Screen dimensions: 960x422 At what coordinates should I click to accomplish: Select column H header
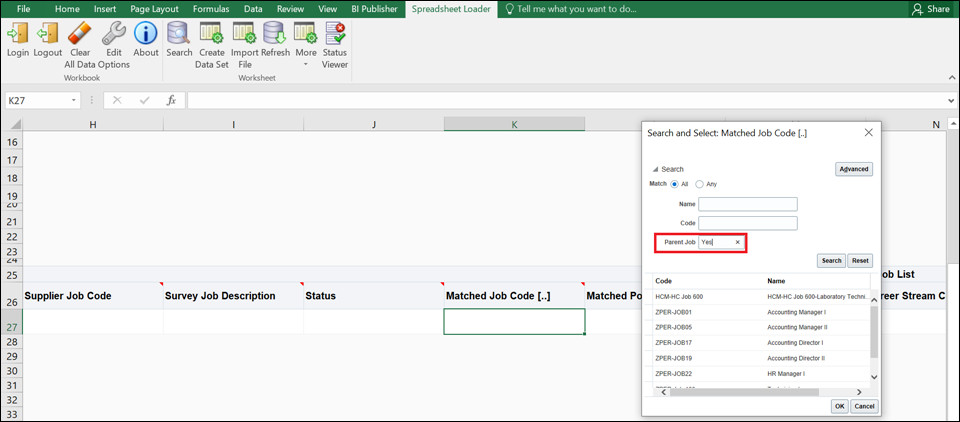(92, 124)
